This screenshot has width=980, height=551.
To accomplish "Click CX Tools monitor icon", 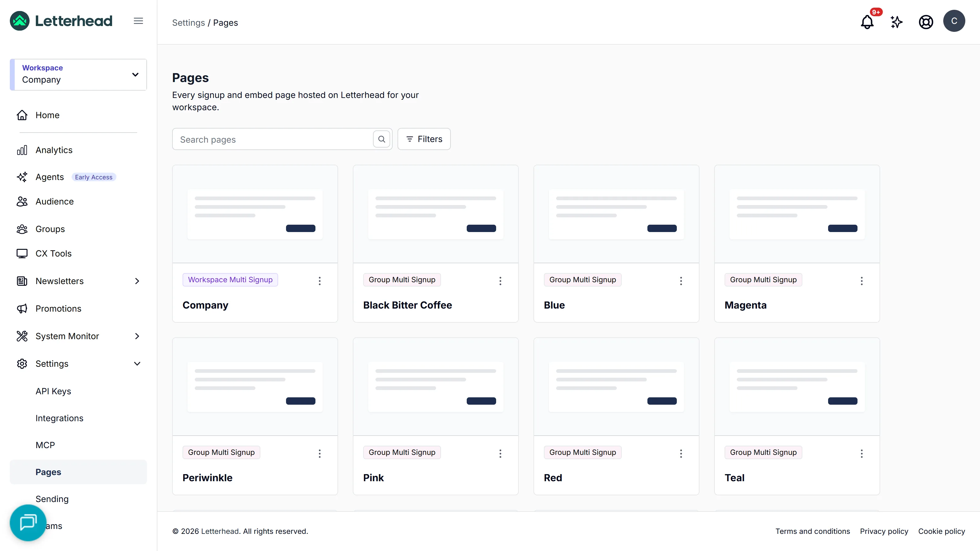I will [x=22, y=254].
